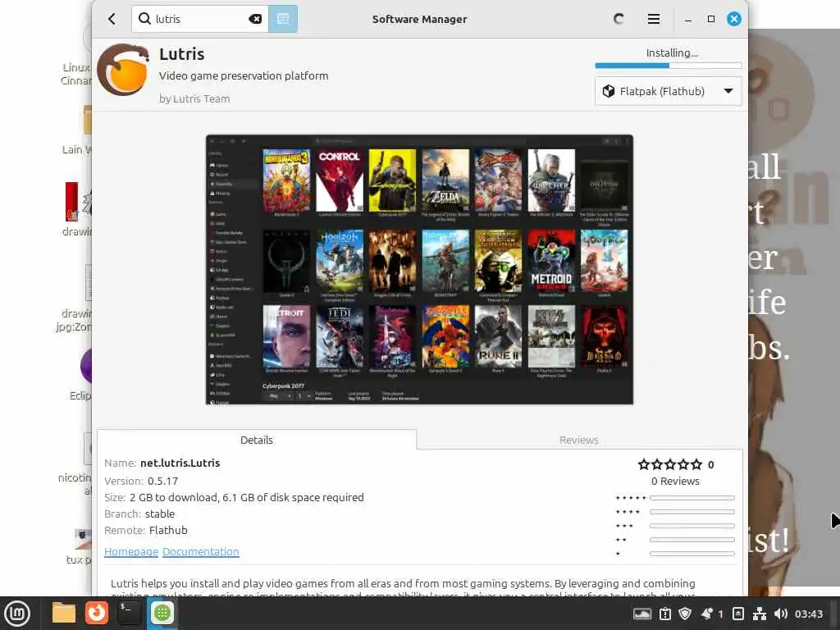Open the sound volume tray icon
Viewport: 840px width, 630px height.
[x=781, y=614]
